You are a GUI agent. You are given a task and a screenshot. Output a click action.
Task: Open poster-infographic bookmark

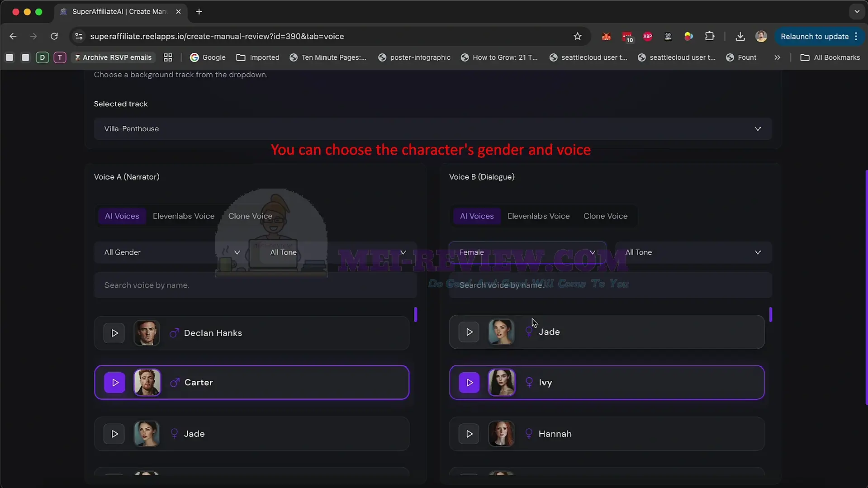[x=414, y=57]
